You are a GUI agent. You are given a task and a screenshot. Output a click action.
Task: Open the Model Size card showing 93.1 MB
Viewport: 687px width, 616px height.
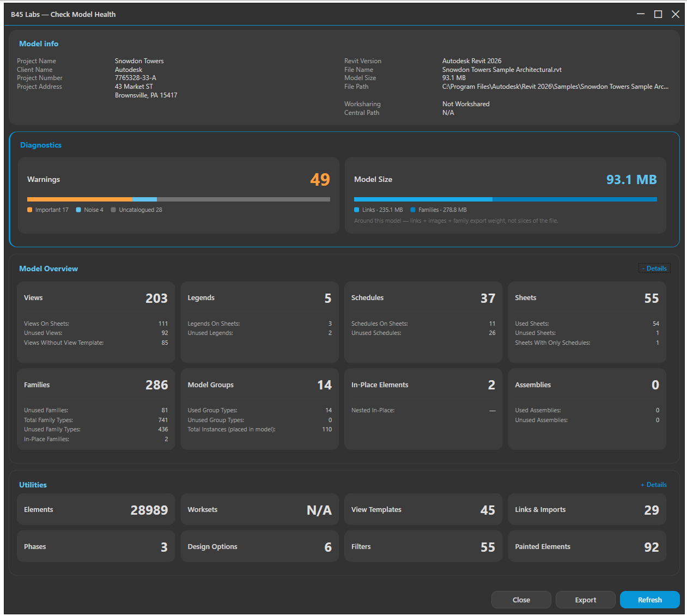click(x=506, y=196)
